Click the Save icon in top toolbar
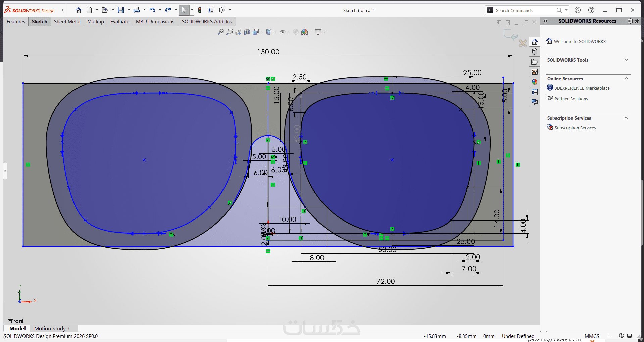The image size is (644, 342). [121, 10]
